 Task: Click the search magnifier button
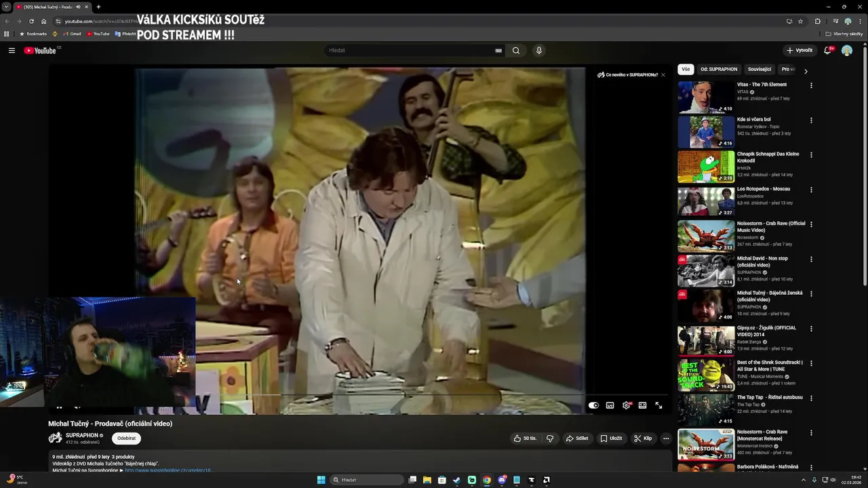point(516,50)
